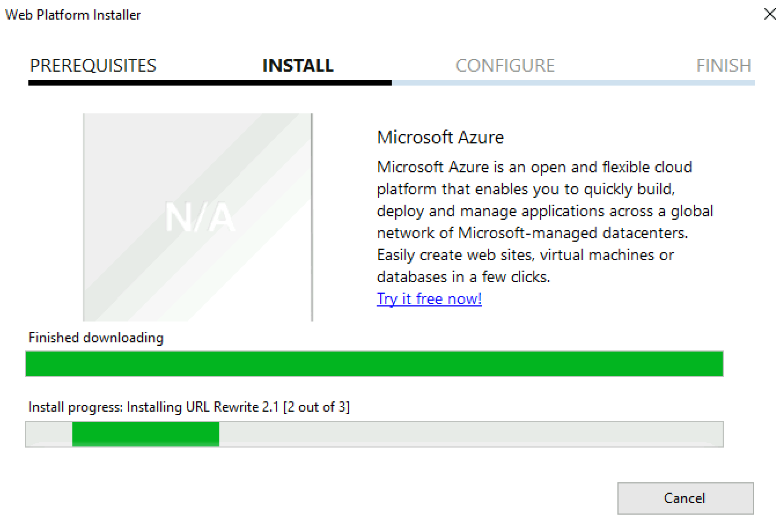The height and width of the screenshot is (532, 780).
Task: Click the install progress bar green segment
Action: click(146, 434)
